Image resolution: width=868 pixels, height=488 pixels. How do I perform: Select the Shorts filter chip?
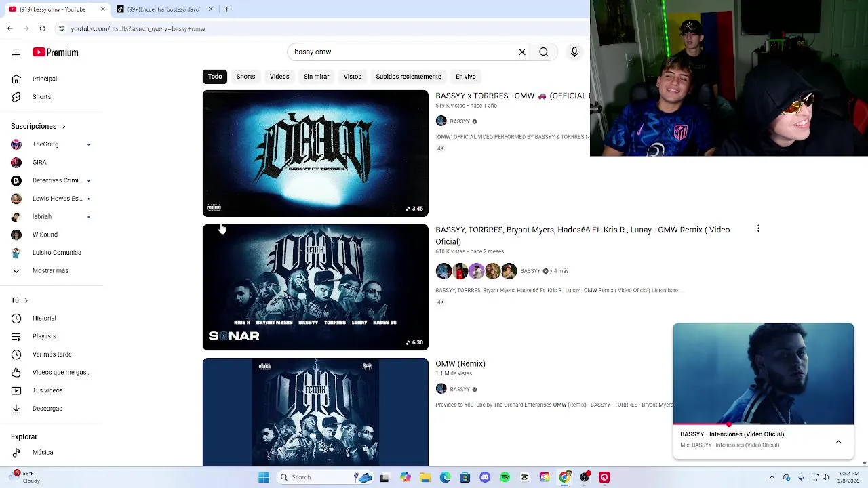pyautogui.click(x=245, y=77)
